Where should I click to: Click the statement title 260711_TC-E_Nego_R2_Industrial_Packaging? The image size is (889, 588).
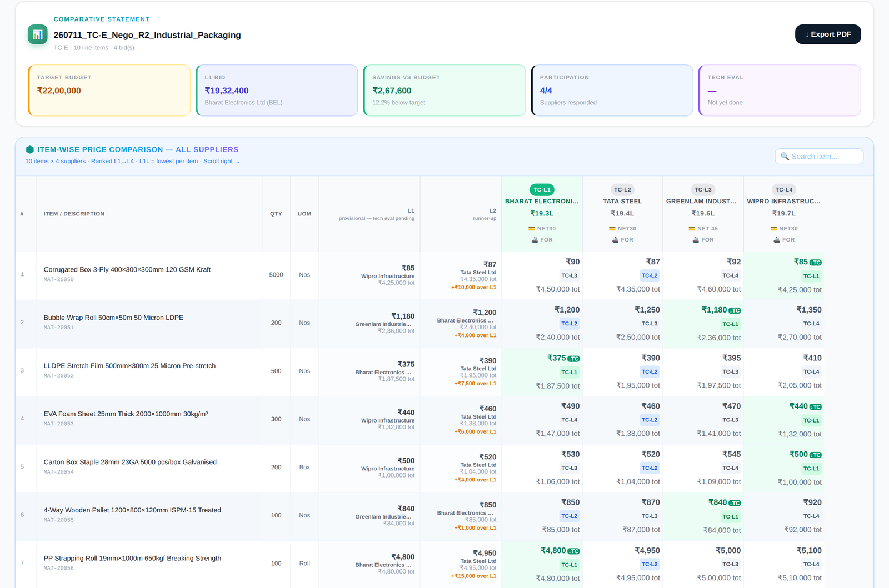point(147,35)
